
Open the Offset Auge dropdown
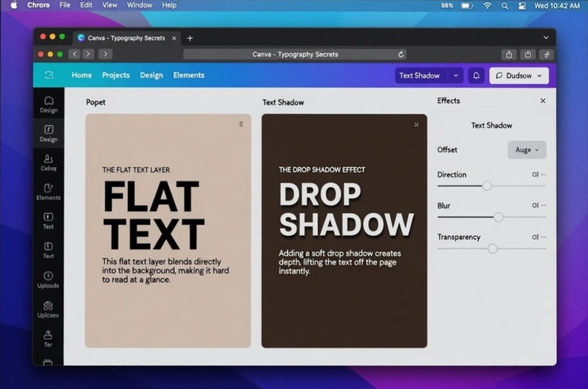coord(527,150)
